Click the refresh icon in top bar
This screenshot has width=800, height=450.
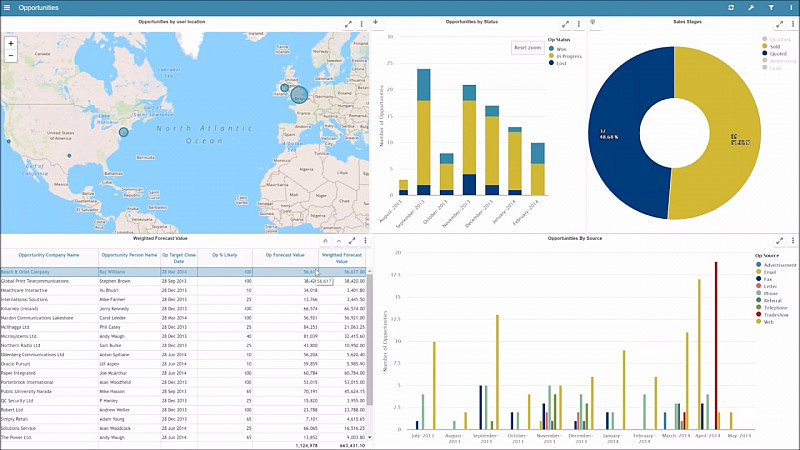coord(731,8)
